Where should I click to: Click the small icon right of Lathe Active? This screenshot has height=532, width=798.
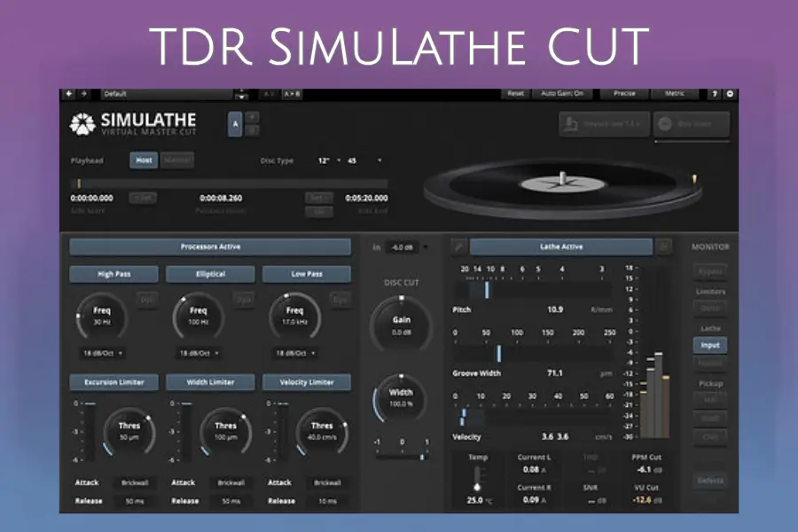663,246
